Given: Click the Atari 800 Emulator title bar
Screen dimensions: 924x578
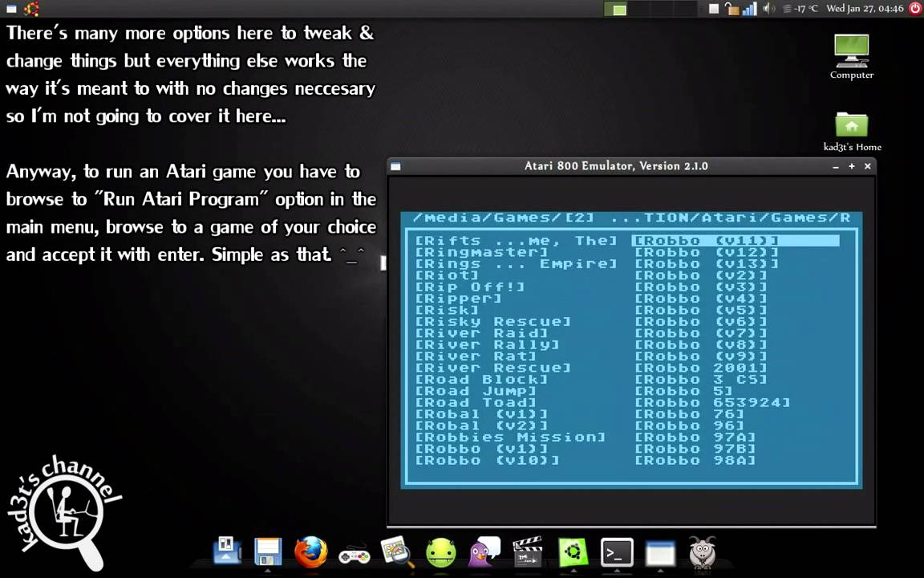Looking at the screenshot, I should click(x=616, y=166).
